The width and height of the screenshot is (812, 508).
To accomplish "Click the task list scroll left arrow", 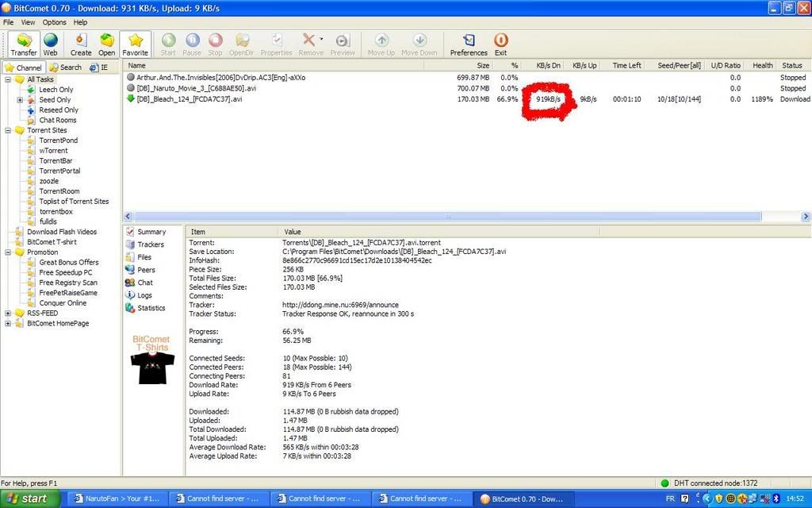I will point(128,216).
